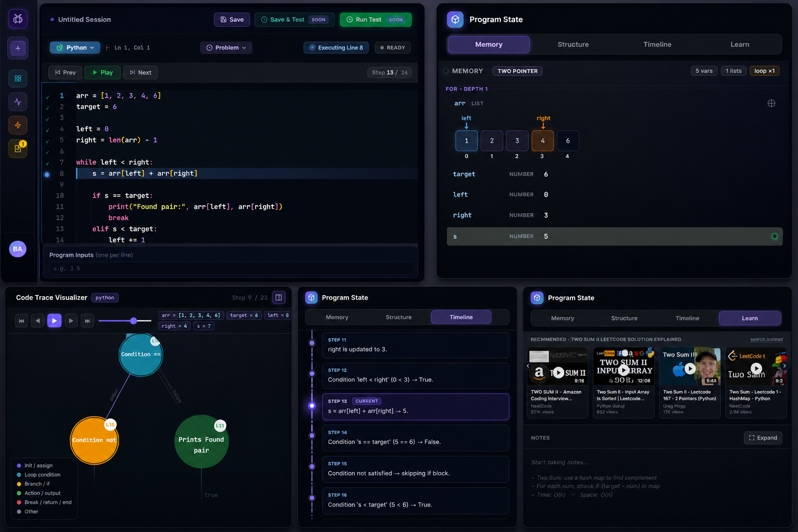This screenshot has width=798, height=532.
Task: Click the BA user avatar
Action: pyautogui.click(x=18, y=249)
